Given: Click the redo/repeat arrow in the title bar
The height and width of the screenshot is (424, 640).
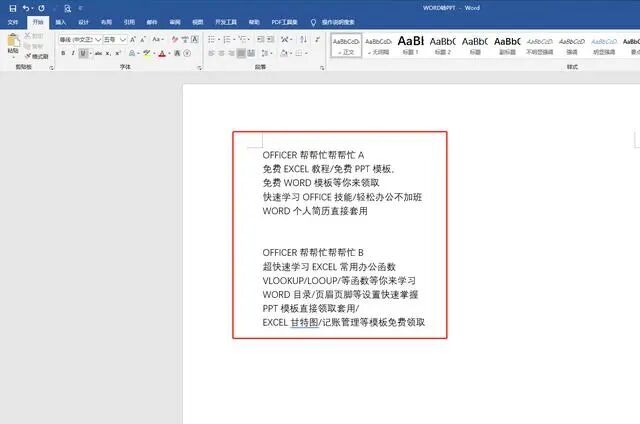Looking at the screenshot, I should (41, 8).
